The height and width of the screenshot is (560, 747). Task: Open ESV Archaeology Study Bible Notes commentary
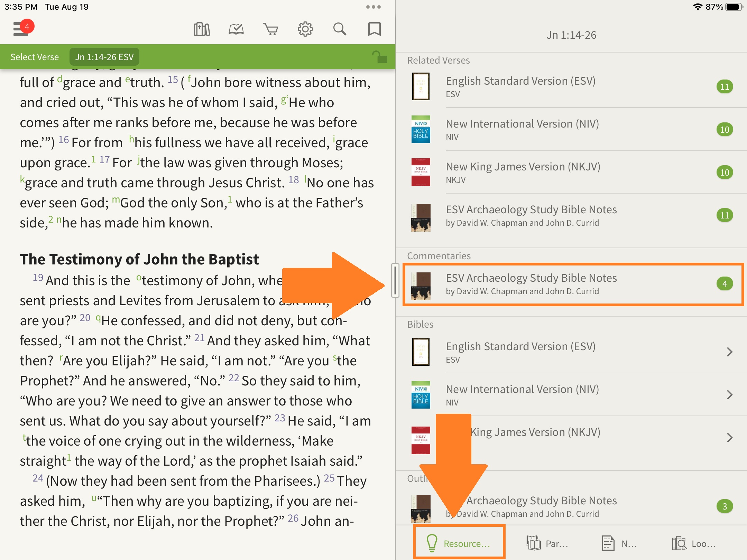click(x=573, y=284)
